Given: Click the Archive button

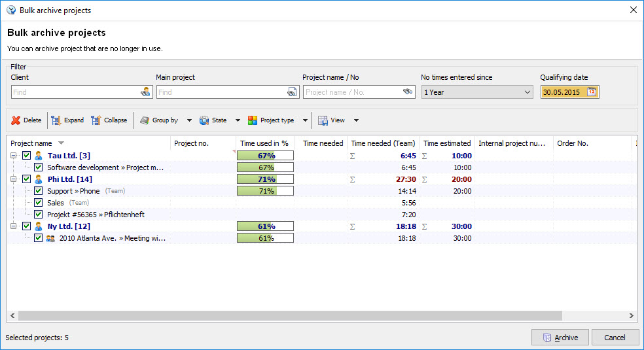Looking at the screenshot, I should pos(560,338).
